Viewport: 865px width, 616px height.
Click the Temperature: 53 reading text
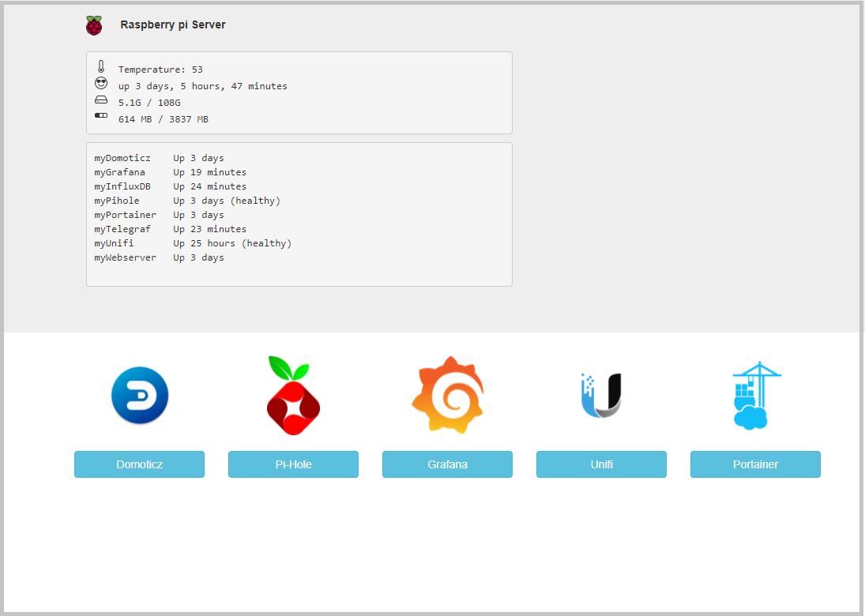[160, 69]
